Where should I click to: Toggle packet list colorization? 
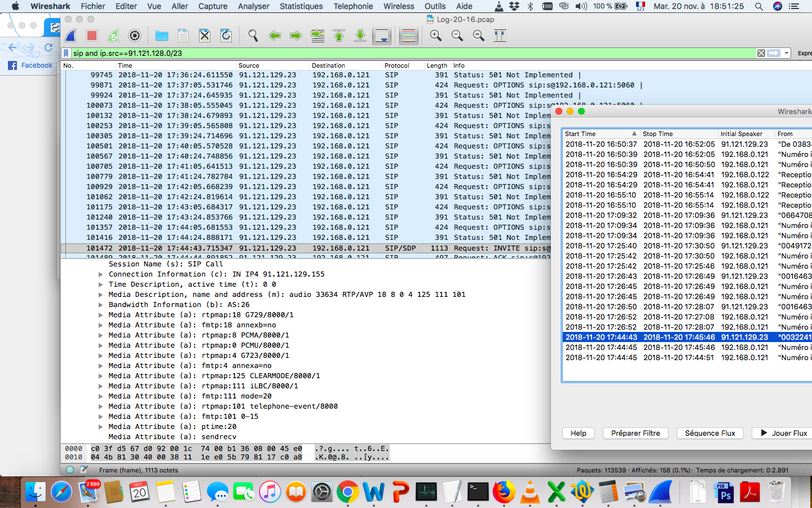[409, 36]
